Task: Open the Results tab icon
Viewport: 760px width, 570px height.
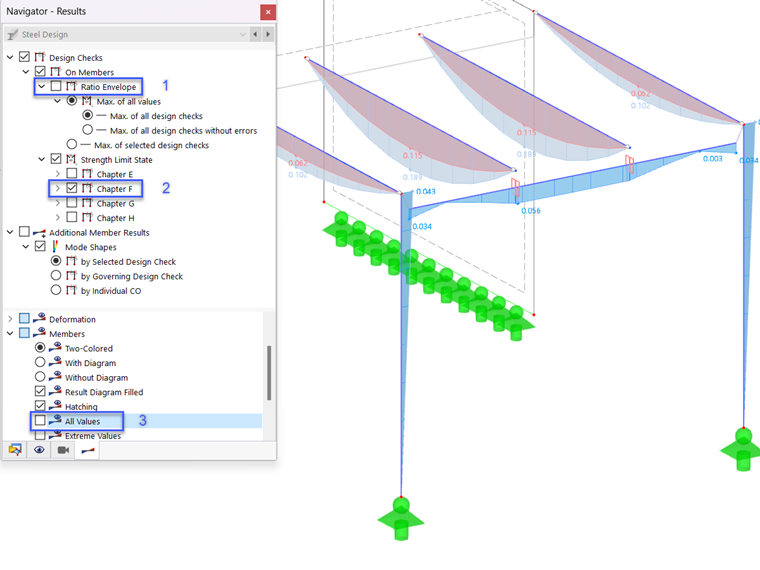Action: pyautogui.click(x=87, y=450)
